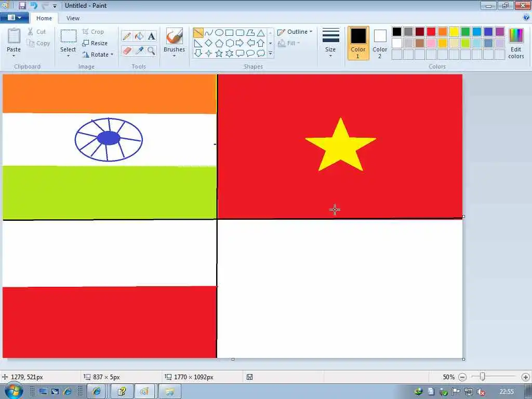Viewport: 532px width, 399px height.
Task: Open Paint Help question mark icon
Action: click(526, 18)
